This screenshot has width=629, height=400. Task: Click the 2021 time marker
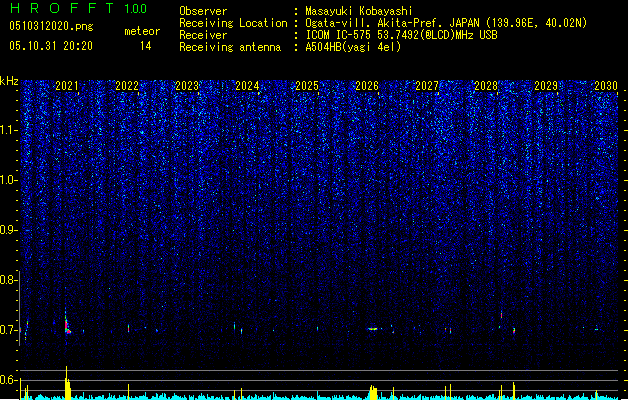[67, 86]
